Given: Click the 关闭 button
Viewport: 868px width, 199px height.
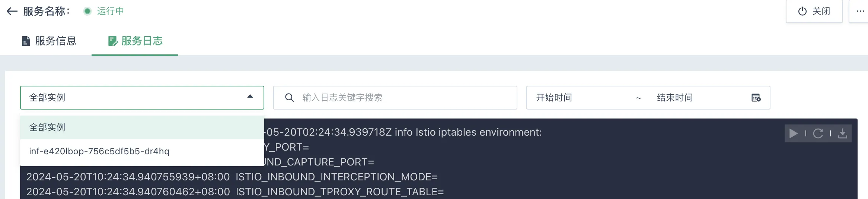Looking at the screenshot, I should (814, 11).
